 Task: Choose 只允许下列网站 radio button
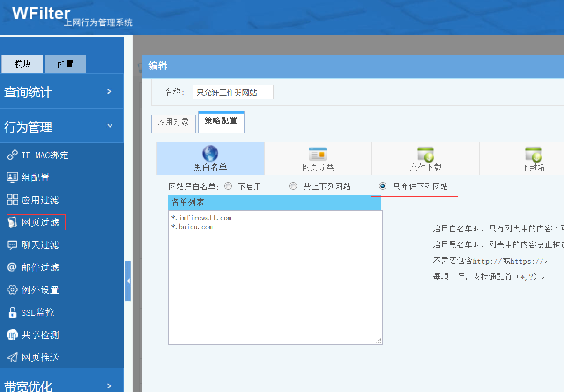click(x=383, y=186)
